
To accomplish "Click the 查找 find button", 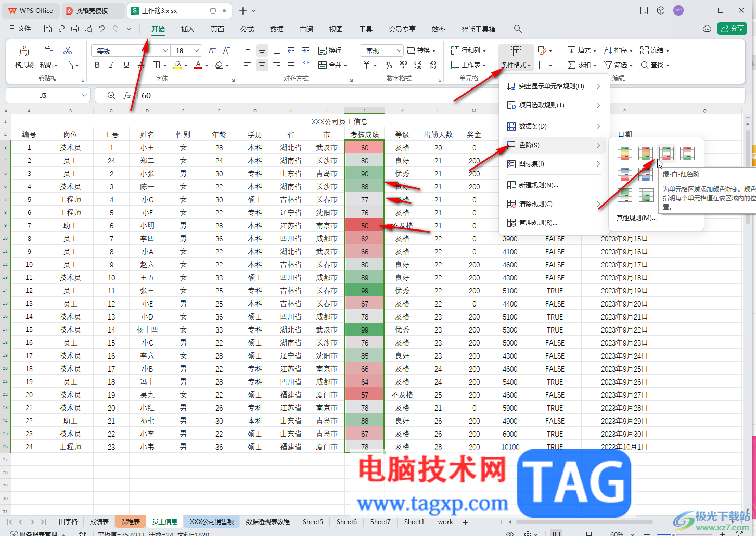I will pos(655,65).
